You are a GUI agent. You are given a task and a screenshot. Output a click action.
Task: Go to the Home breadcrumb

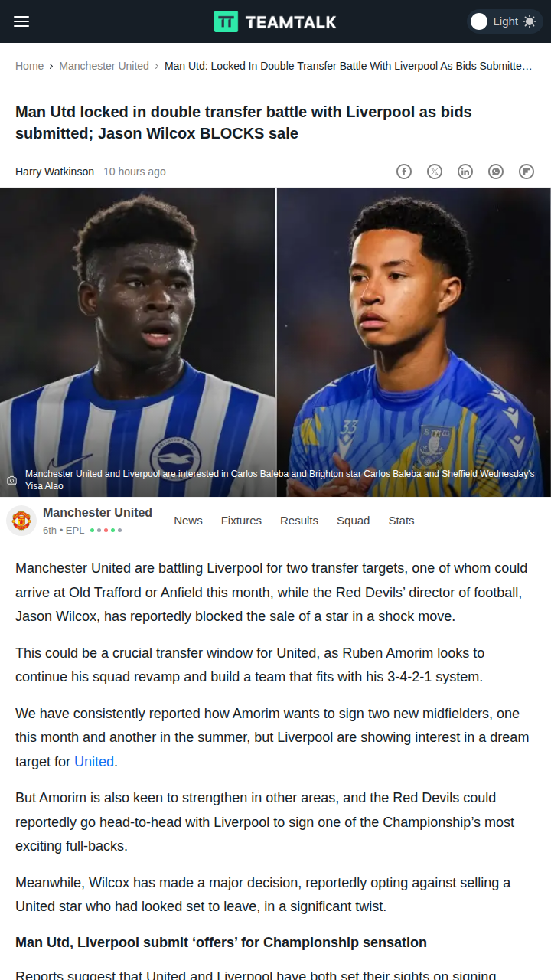pos(29,66)
